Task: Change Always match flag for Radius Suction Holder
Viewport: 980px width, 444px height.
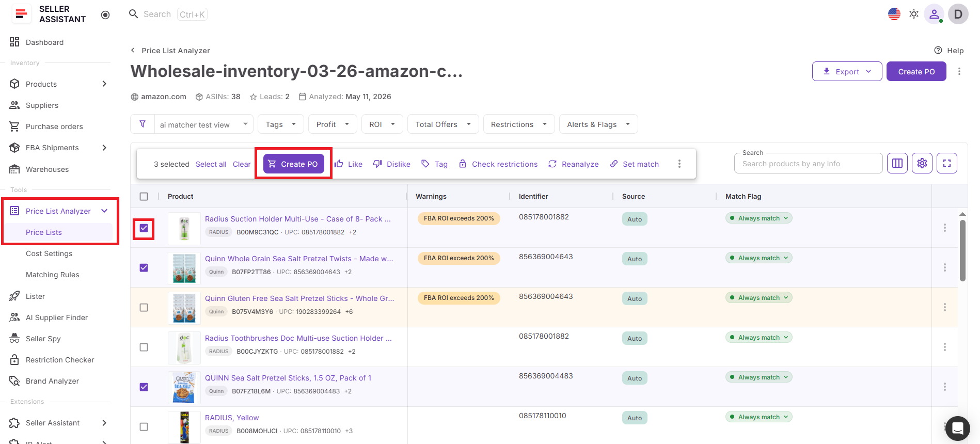Action: [759, 218]
